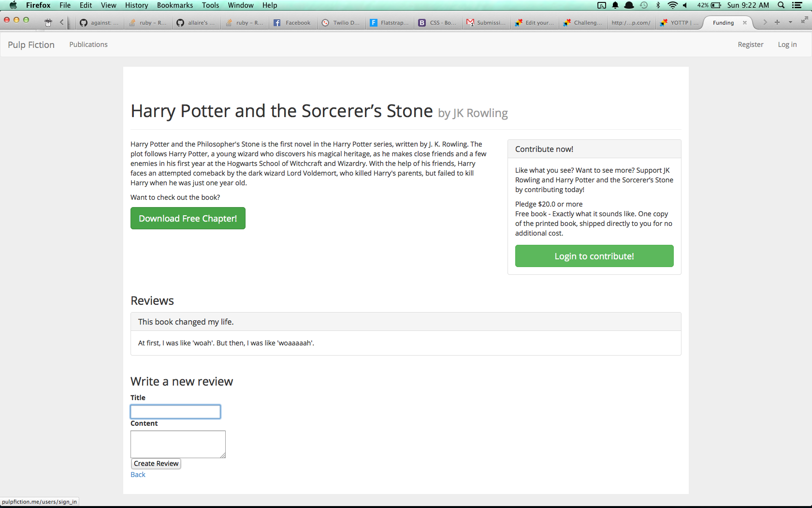This screenshot has width=812, height=508.
Task: Click the volume speaker icon
Action: pyautogui.click(x=685, y=5)
